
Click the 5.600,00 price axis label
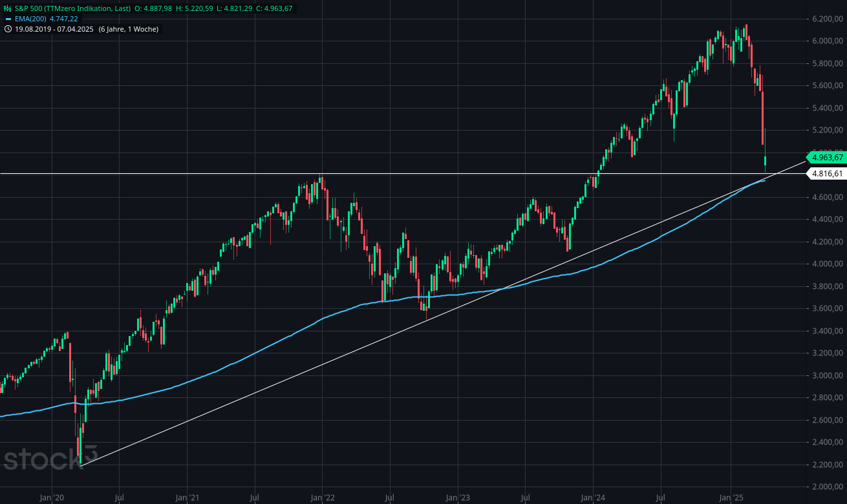point(828,85)
